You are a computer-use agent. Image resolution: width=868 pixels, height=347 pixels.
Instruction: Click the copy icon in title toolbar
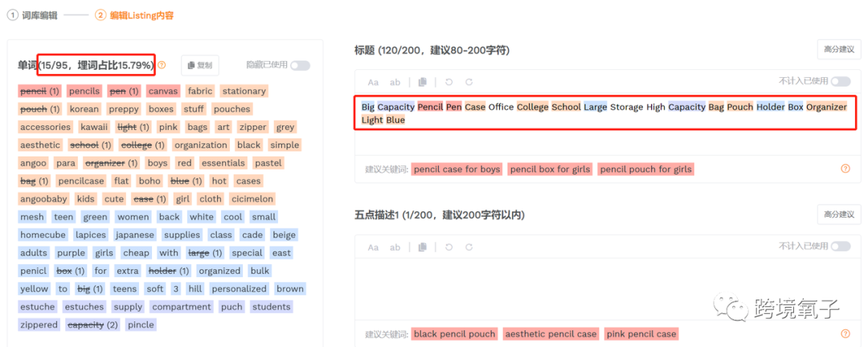pos(423,82)
